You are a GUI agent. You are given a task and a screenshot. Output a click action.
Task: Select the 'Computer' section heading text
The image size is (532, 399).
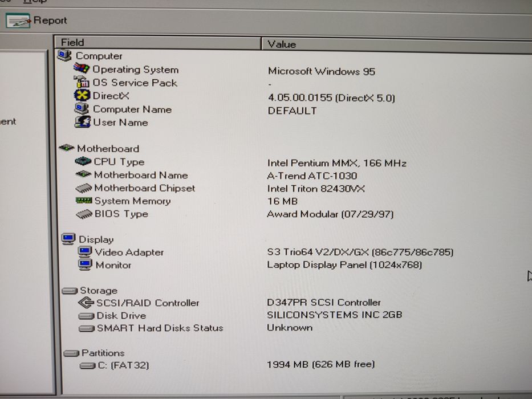pos(99,56)
